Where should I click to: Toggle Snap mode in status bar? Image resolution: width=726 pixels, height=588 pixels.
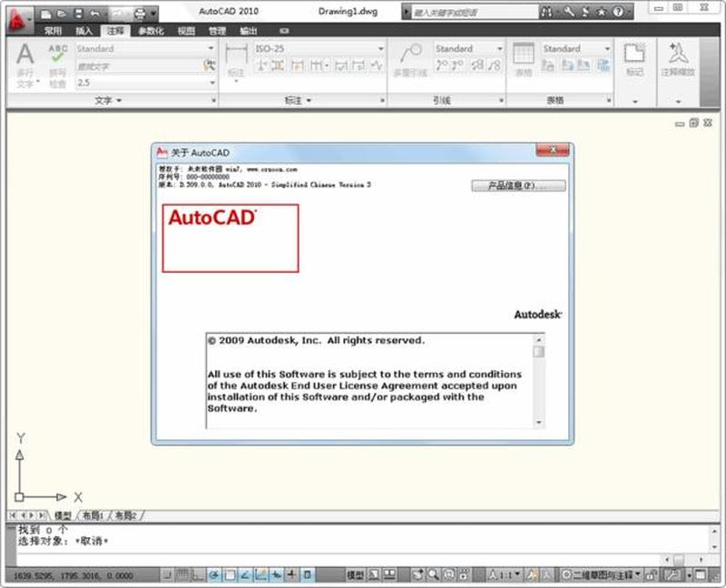click(168, 575)
